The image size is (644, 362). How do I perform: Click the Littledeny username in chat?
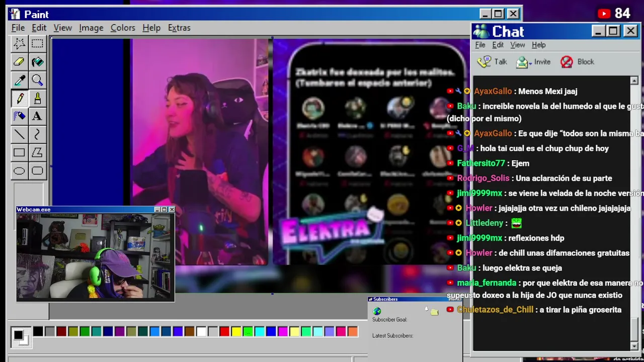pyautogui.click(x=484, y=223)
